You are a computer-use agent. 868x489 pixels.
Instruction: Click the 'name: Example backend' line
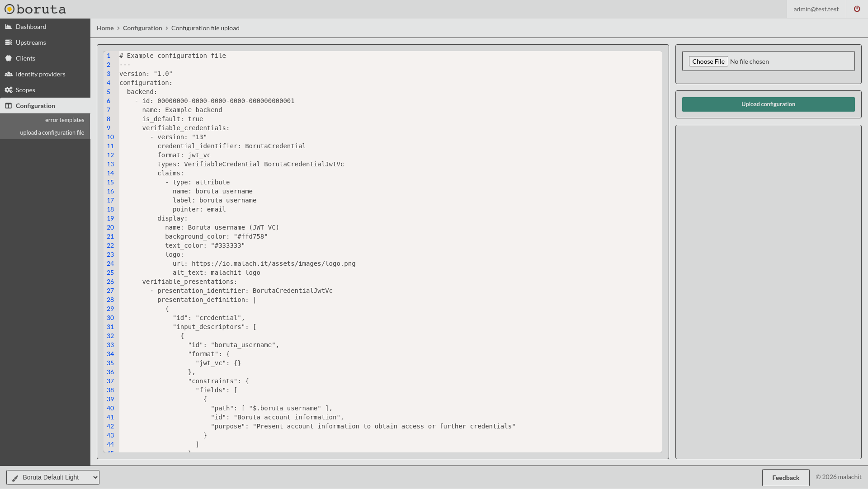tap(182, 110)
